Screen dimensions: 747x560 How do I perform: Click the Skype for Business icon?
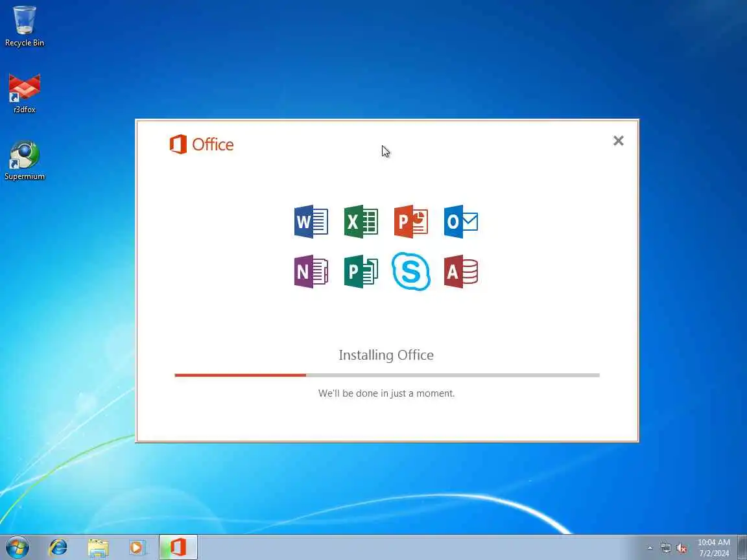[x=410, y=271]
